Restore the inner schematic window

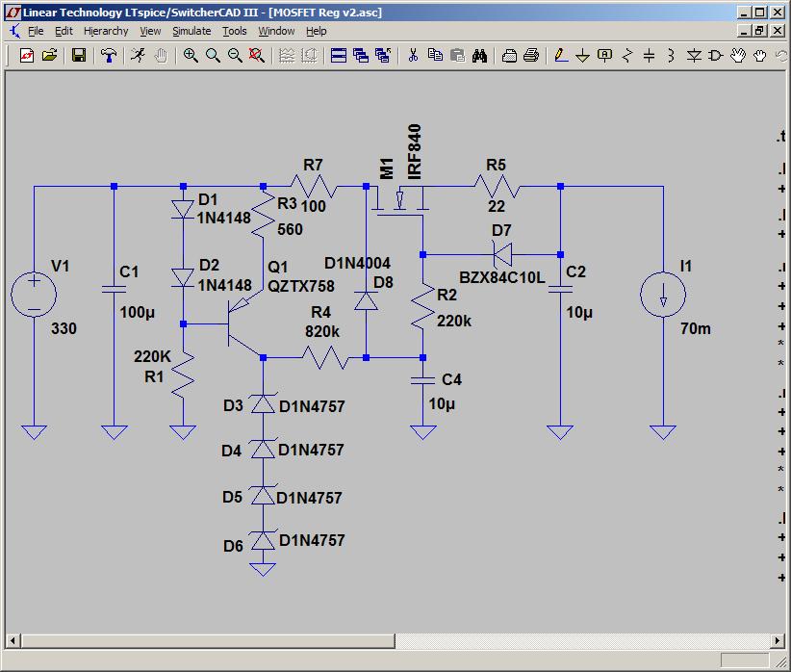point(760,31)
